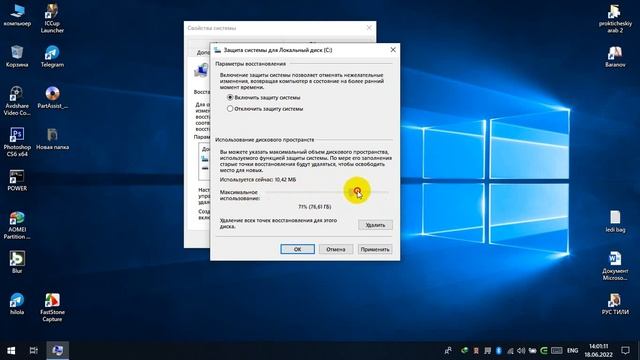This screenshot has width=640, height=360.
Task: Open the ICCup Launcher desktop icon
Action: [52, 18]
